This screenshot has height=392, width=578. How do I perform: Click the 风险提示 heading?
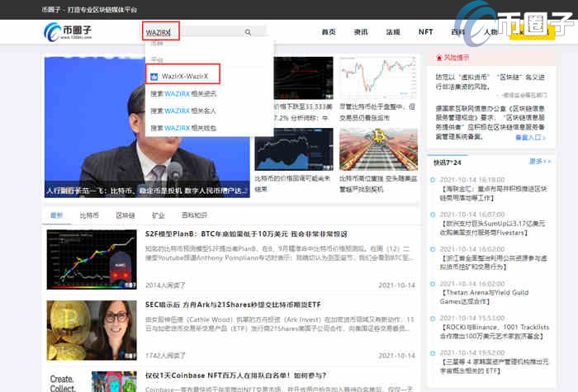pyautogui.click(x=457, y=58)
